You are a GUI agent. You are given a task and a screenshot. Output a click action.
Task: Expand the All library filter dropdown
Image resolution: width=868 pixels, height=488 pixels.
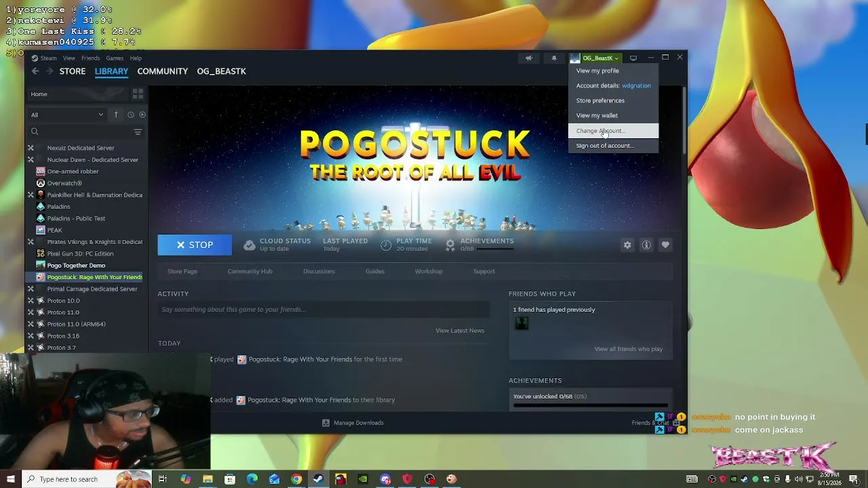pos(66,115)
